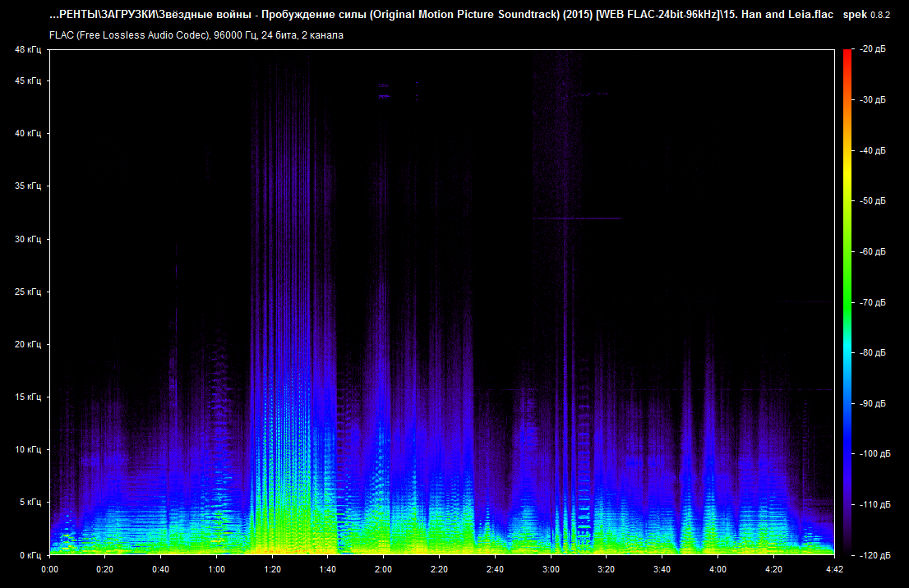909x588 pixels.
Task: Click the 0:00 start time label
Action: pyautogui.click(x=49, y=568)
